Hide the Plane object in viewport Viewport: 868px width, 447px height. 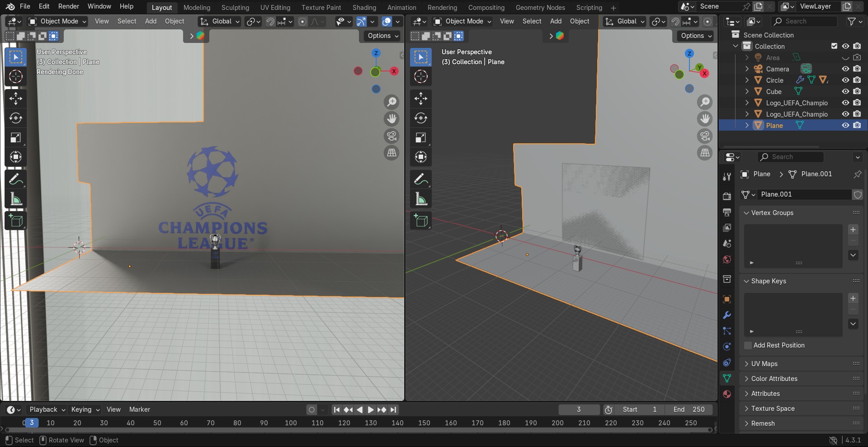pos(845,125)
